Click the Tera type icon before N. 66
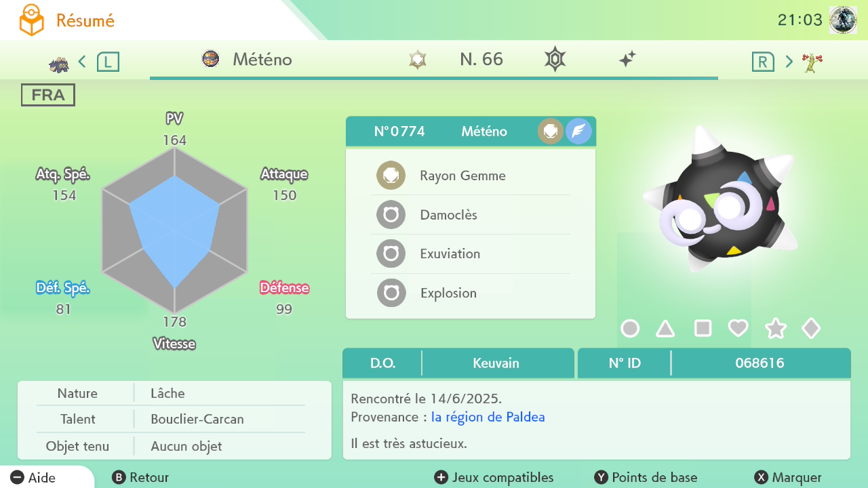 [x=418, y=60]
